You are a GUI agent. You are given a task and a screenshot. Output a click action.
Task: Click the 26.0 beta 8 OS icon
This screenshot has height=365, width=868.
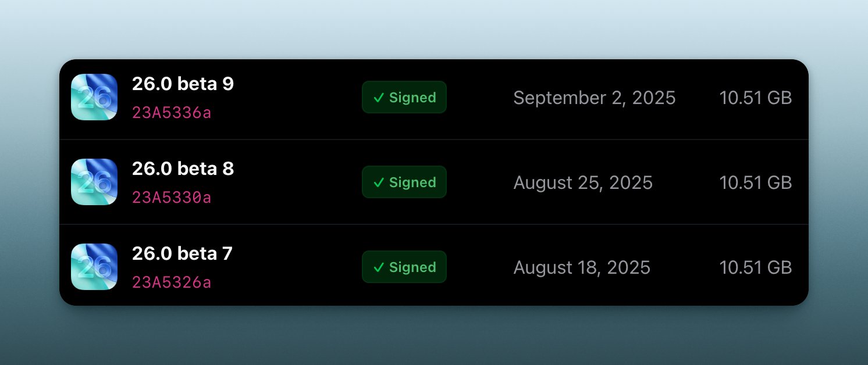point(94,182)
